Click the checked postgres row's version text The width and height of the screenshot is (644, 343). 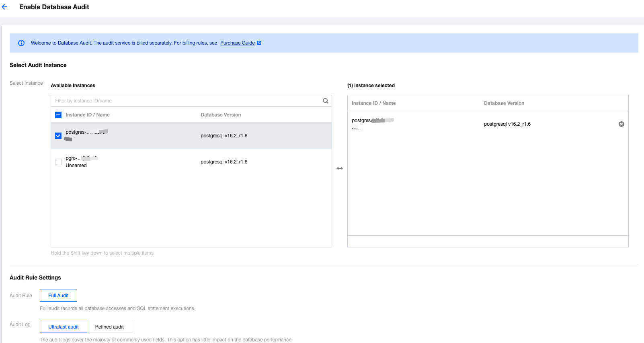(224, 136)
